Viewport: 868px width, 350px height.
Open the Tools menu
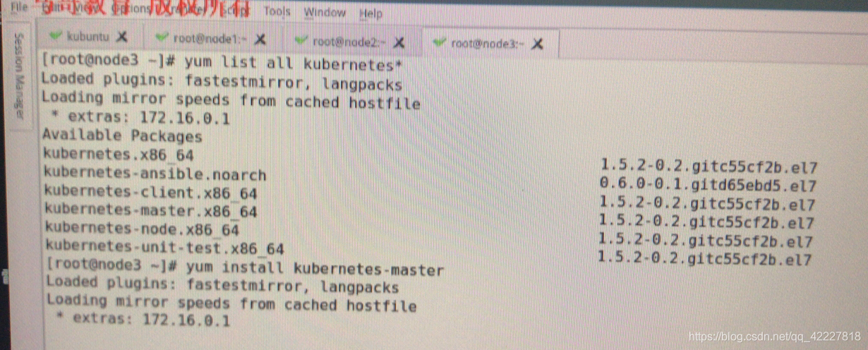pyautogui.click(x=277, y=11)
